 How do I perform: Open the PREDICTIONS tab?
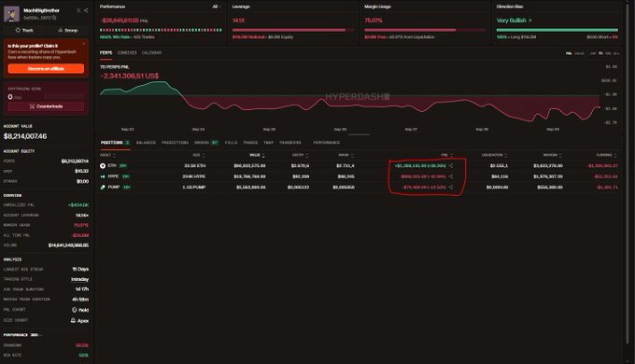click(x=175, y=143)
